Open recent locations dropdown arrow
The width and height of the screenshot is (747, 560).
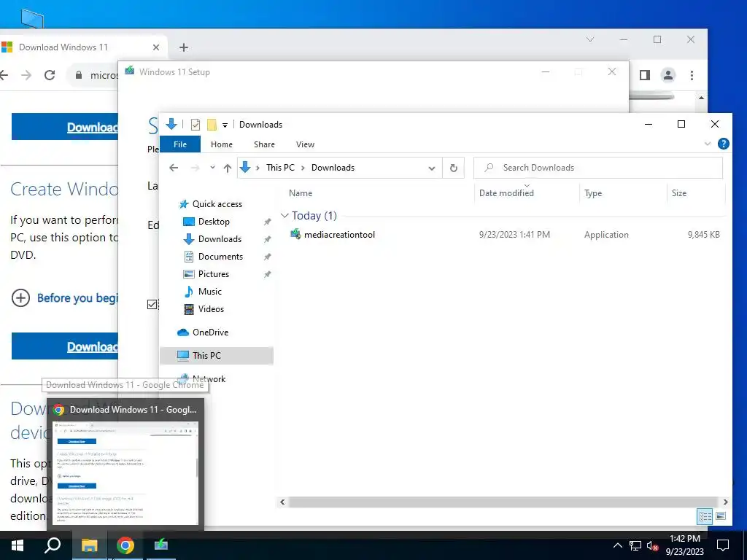(212, 168)
